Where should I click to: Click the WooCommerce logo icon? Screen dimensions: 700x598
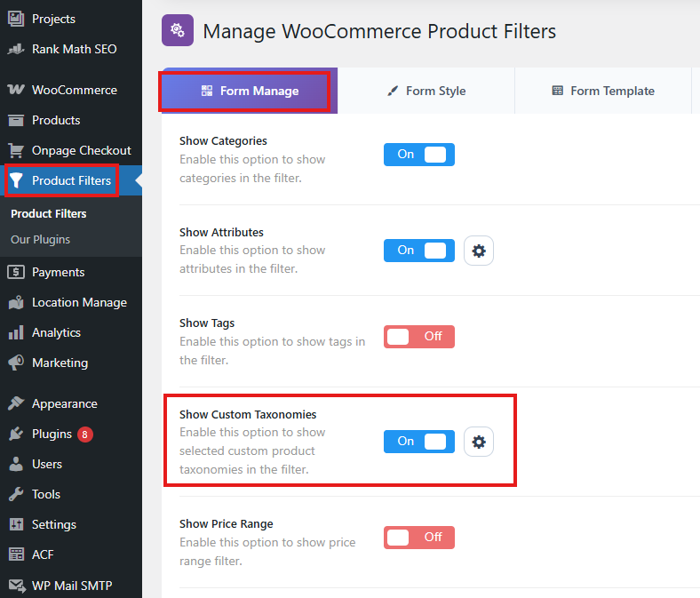[16, 90]
